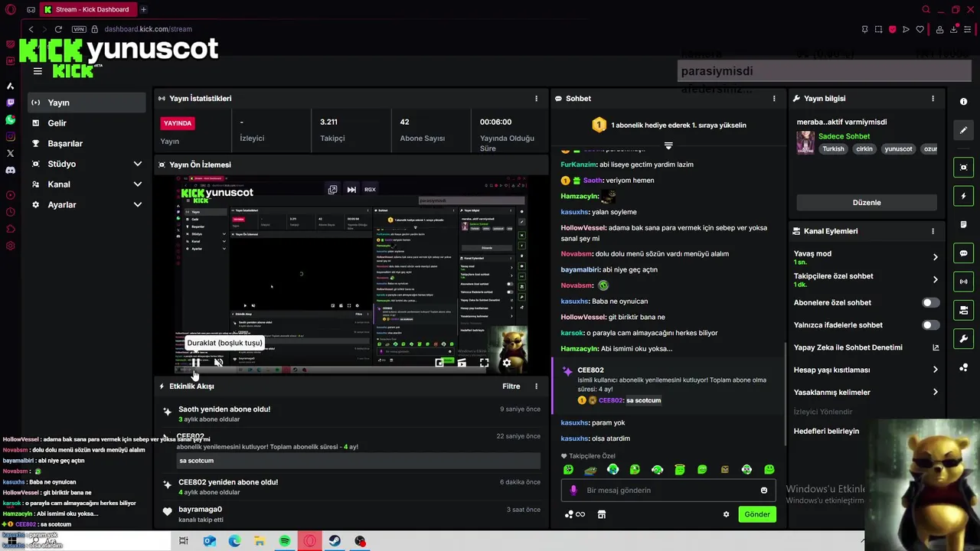
Task: Click the broadcast signal icon in the right sidebar
Action: 963,282
